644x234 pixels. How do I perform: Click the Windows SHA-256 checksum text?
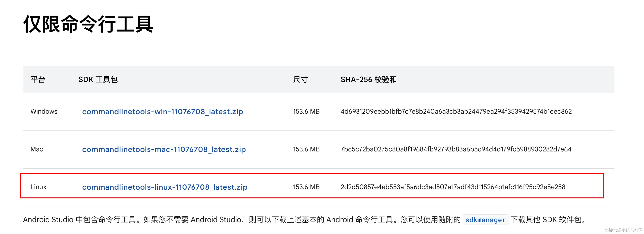[x=456, y=111]
